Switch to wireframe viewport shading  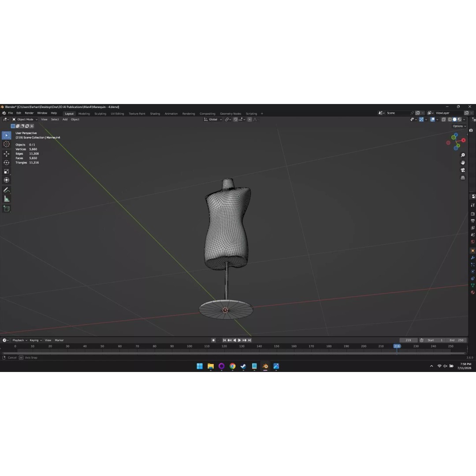tap(450, 119)
